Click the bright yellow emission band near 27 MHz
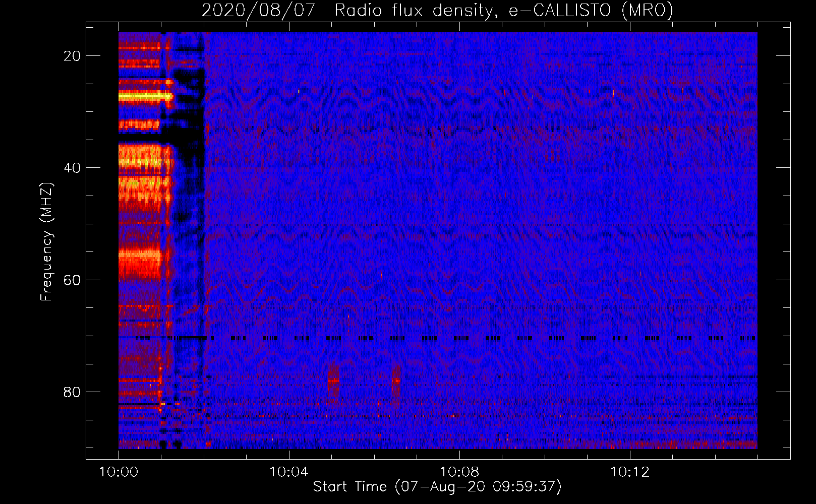This screenshot has width=816, height=504. click(x=145, y=95)
